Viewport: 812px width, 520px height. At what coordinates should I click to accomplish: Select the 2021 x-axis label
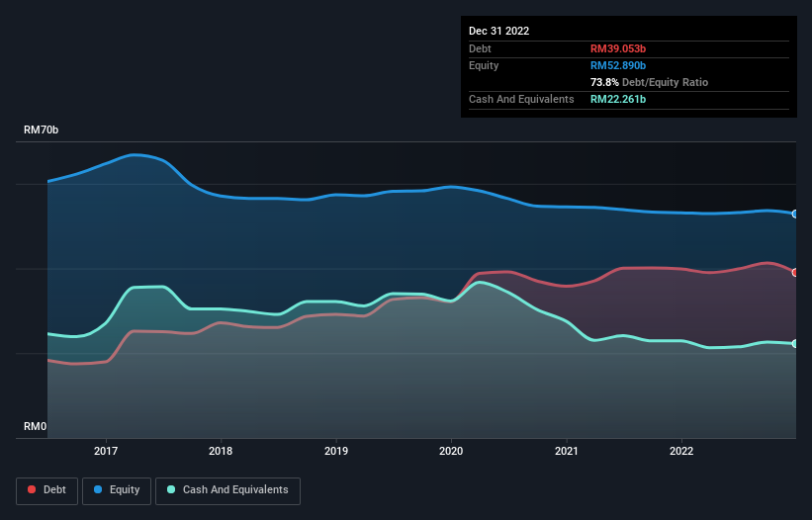567,451
